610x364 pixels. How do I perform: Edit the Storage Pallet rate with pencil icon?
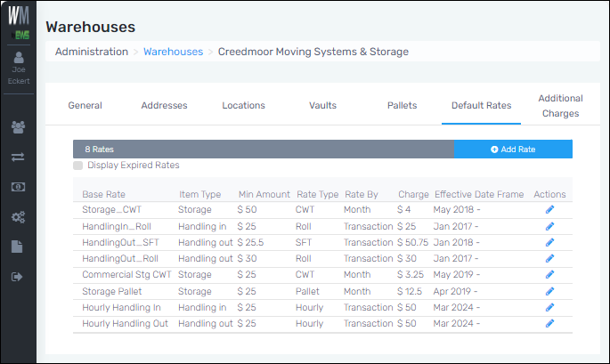click(x=549, y=291)
